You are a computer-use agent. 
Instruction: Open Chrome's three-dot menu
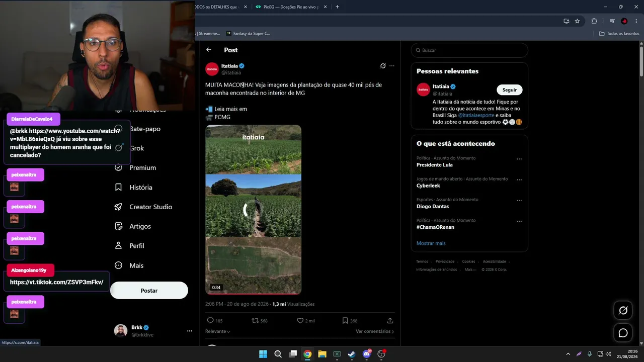(x=635, y=21)
